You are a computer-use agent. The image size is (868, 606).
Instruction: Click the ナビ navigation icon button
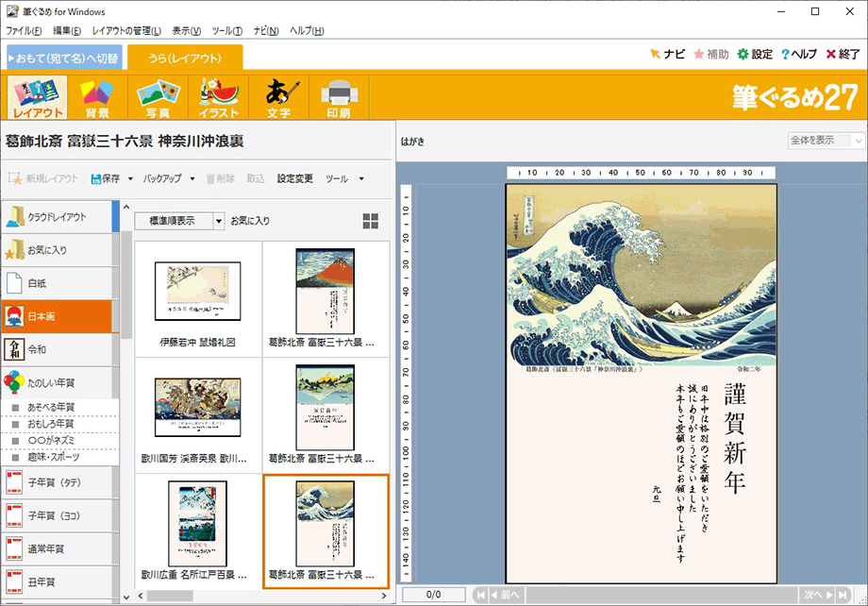pyautogui.click(x=668, y=54)
